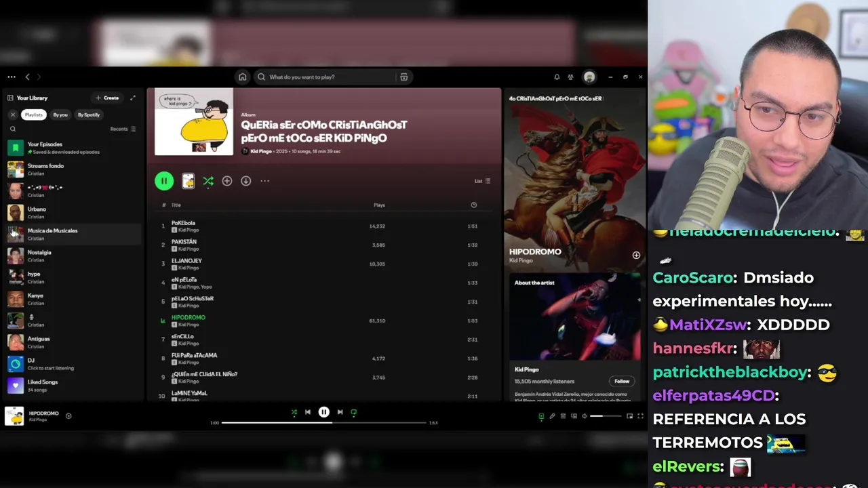The width and height of the screenshot is (868, 488).
Task: Skip to the previous track
Action: (x=308, y=412)
